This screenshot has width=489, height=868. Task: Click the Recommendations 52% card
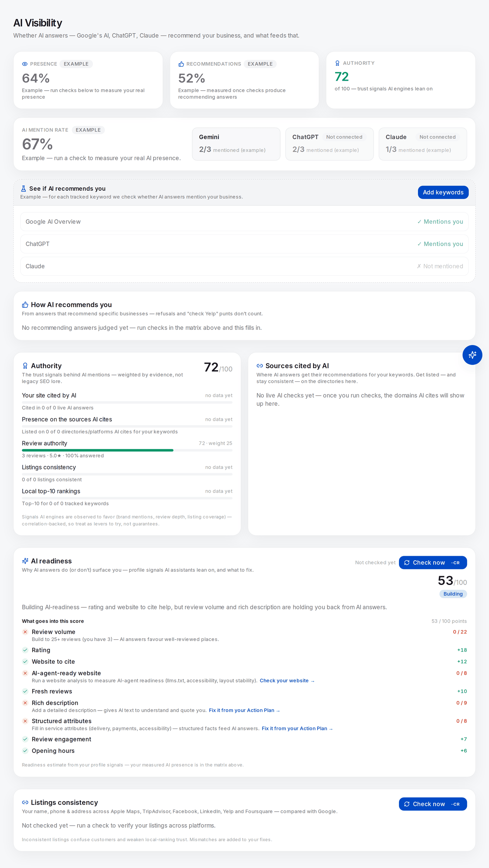point(244,80)
